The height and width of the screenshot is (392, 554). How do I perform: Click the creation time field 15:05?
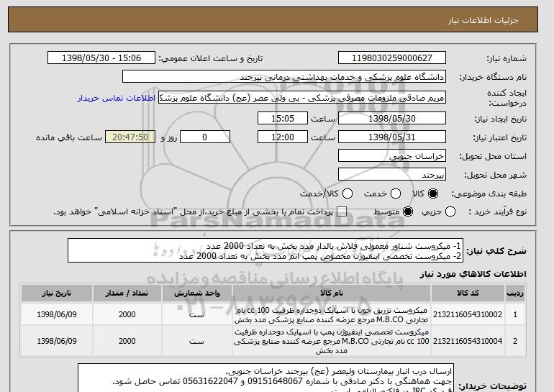coord(283,118)
